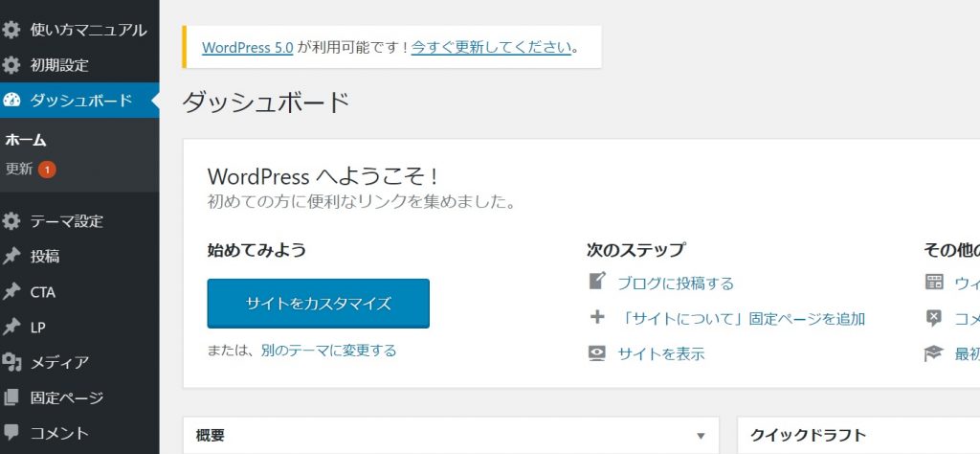This screenshot has width=980, height=454.
Task: Open the WordPress 5.0 link
Action: [x=248, y=48]
